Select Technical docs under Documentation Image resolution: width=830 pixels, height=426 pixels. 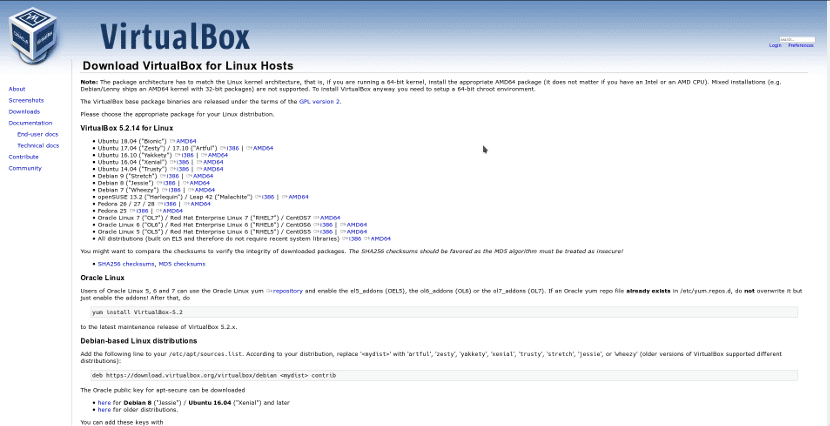pos(38,145)
